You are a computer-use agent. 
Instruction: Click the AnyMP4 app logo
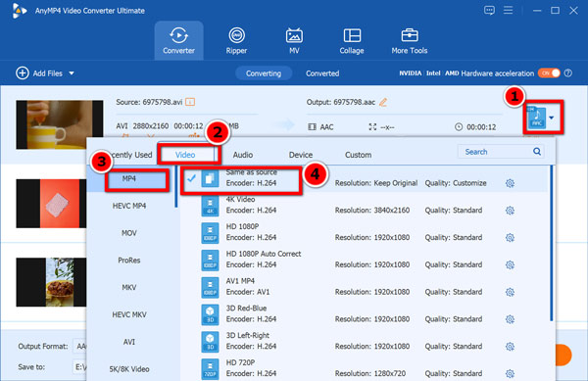(x=20, y=11)
